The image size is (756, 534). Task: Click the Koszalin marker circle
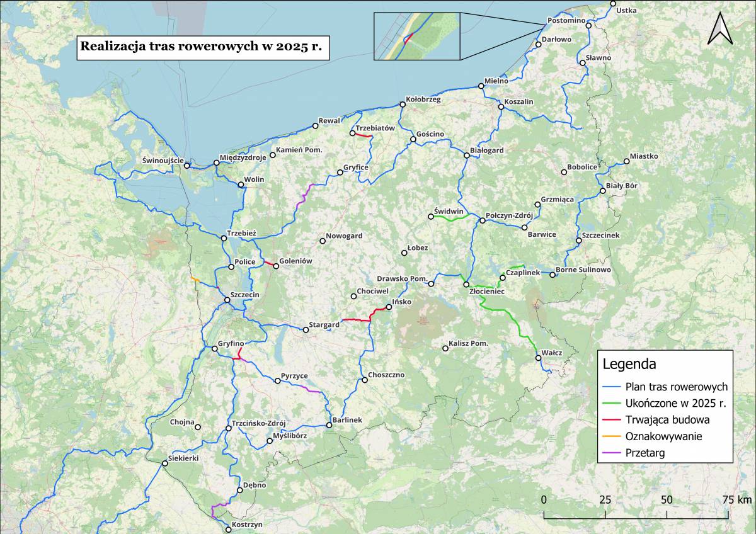pos(501,107)
